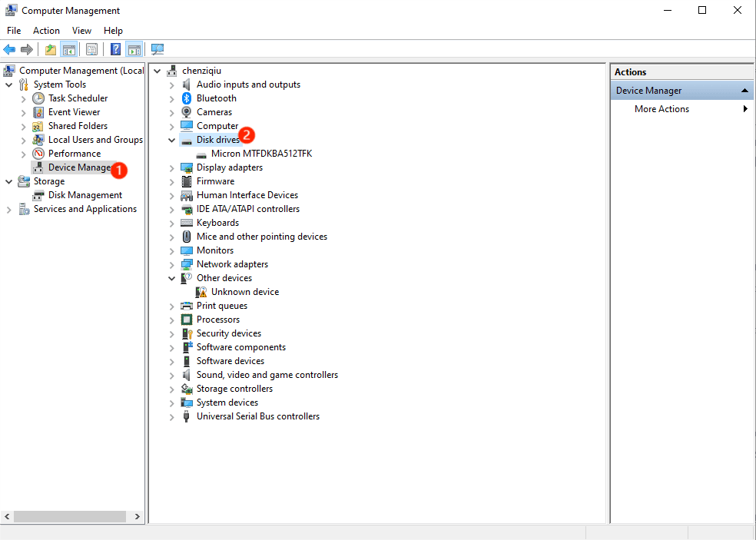This screenshot has width=756, height=540.
Task: Click the Back arrow in the toolbar
Action: click(9, 50)
